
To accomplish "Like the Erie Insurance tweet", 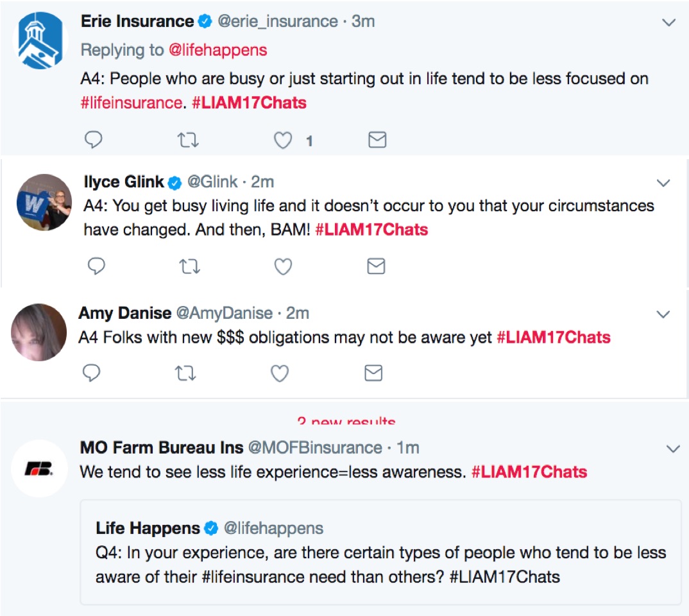I will pyautogui.click(x=283, y=140).
